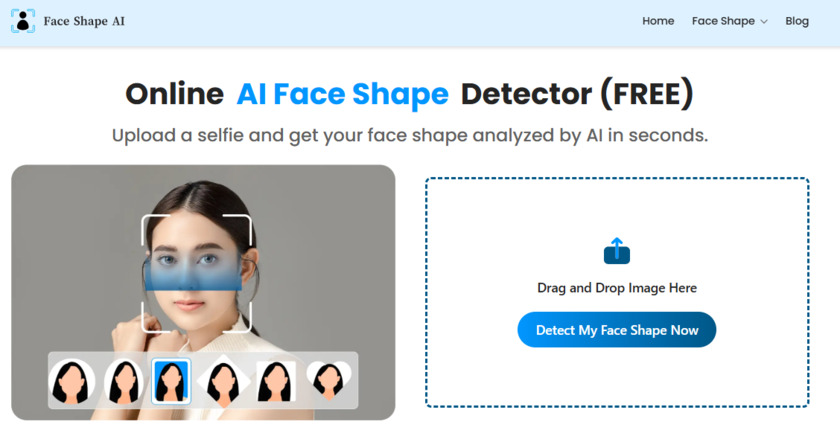Click the AI Face Shape heading text
The width and height of the screenshot is (840, 433).
[342, 94]
